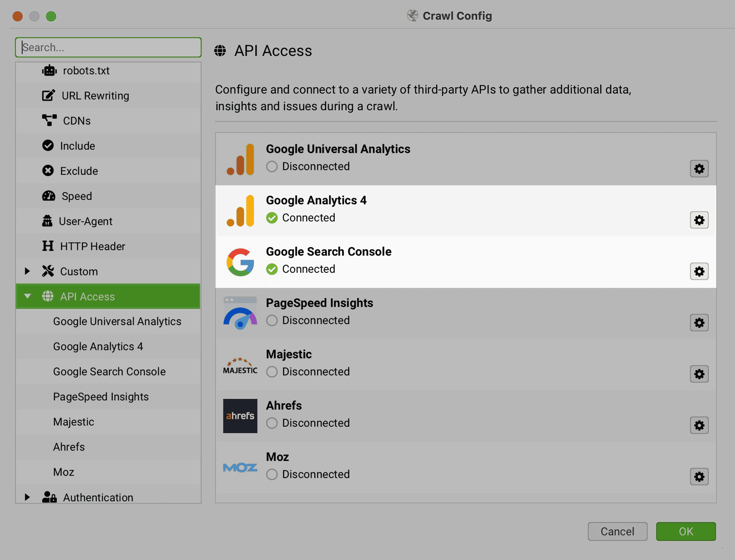Open settings gear for Ahrefs

tap(699, 425)
